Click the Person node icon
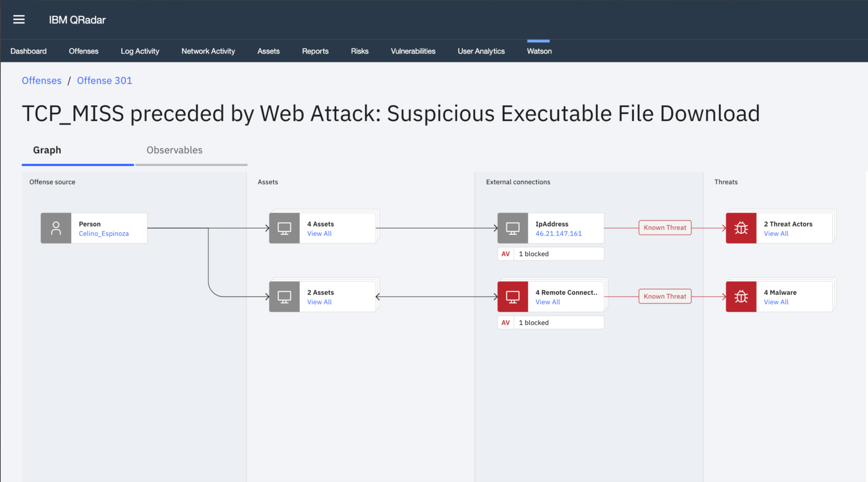The image size is (868, 482). (x=56, y=228)
